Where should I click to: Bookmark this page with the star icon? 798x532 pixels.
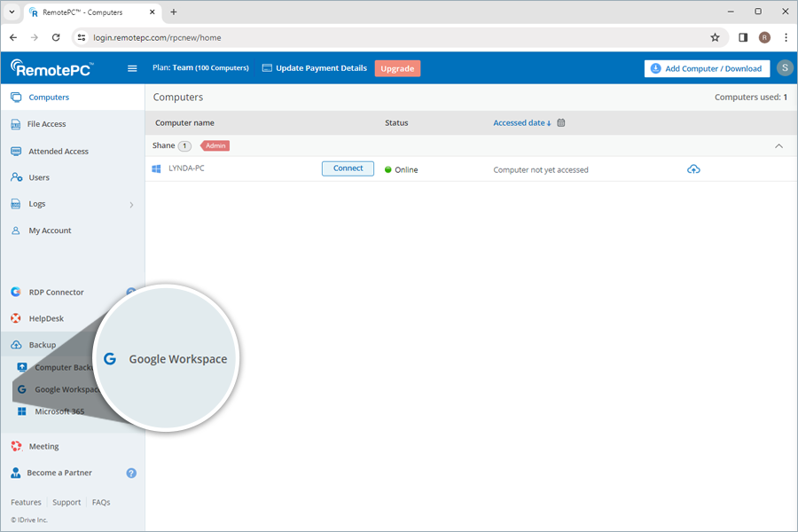pos(715,37)
